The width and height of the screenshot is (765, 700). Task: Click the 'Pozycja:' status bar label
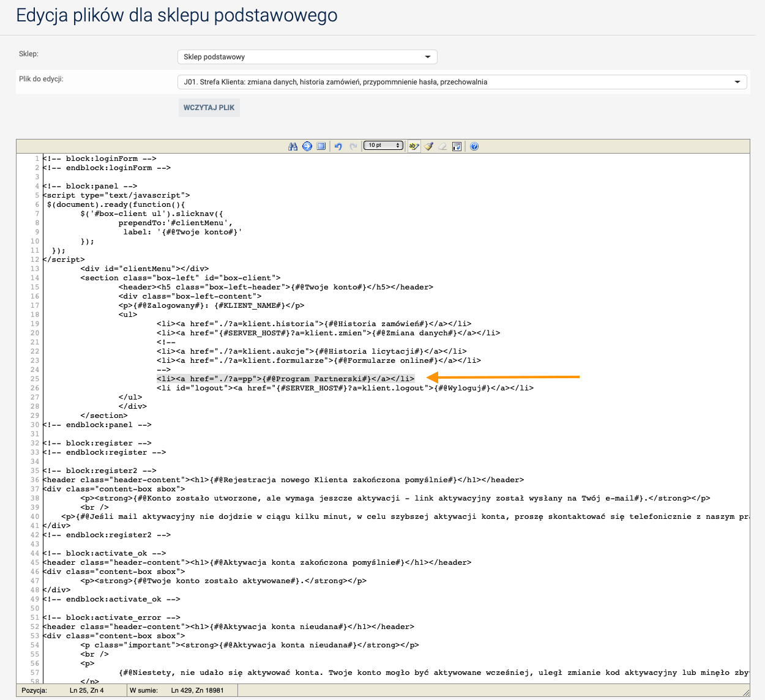(x=34, y=690)
